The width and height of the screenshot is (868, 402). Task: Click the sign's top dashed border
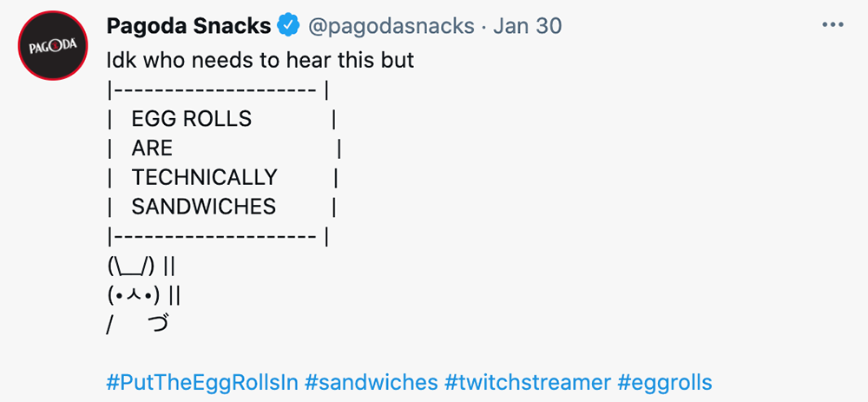[x=213, y=89]
